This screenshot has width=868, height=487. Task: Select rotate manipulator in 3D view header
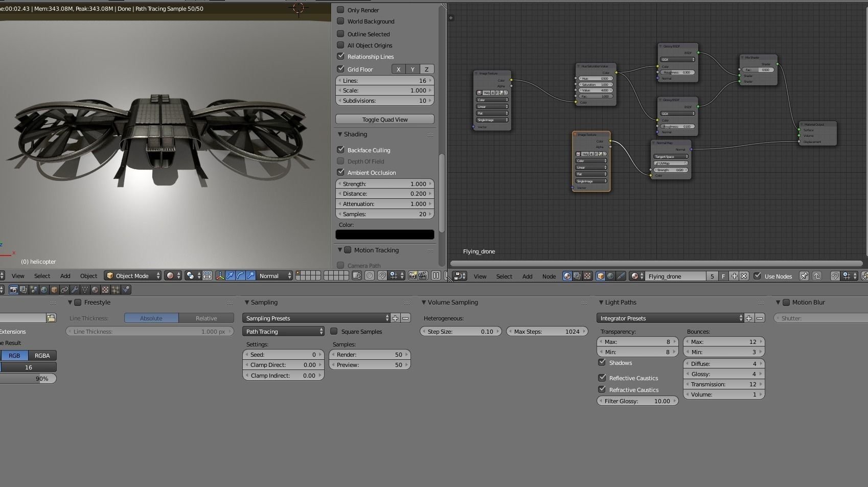(240, 275)
